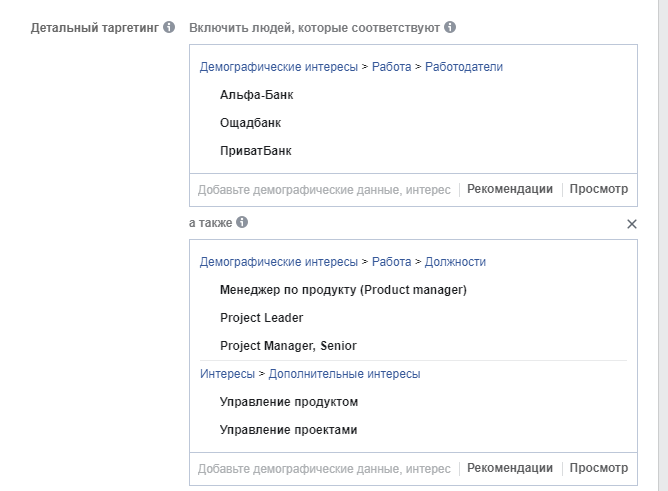
Task: Click the Работодатели breadcrumb link
Action: (x=464, y=67)
